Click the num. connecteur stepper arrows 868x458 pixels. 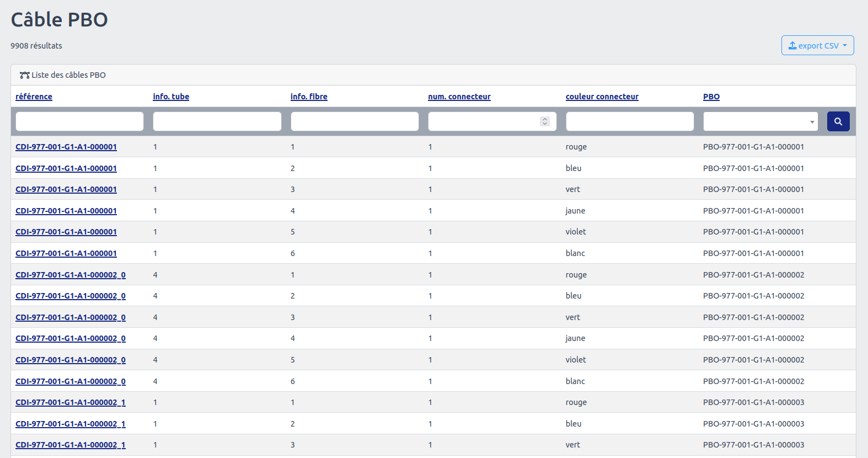click(x=545, y=121)
